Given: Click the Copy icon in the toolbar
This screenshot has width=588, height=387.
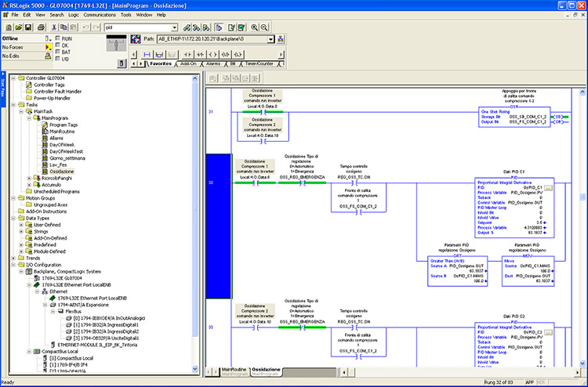Looking at the screenshot, I should pyautogui.click(x=64, y=27).
